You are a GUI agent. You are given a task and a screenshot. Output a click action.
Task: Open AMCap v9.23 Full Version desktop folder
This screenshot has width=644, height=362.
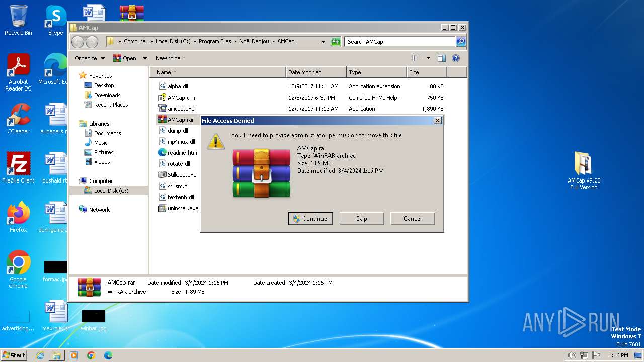point(584,171)
